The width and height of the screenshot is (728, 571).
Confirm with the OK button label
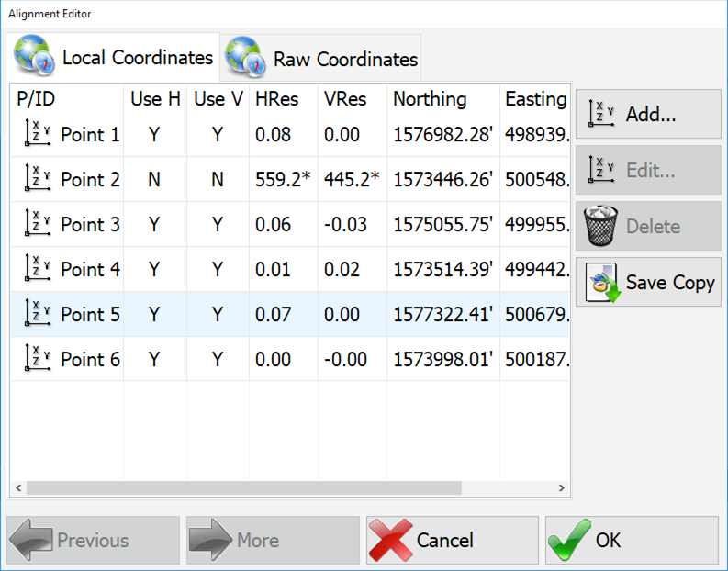click(x=608, y=541)
